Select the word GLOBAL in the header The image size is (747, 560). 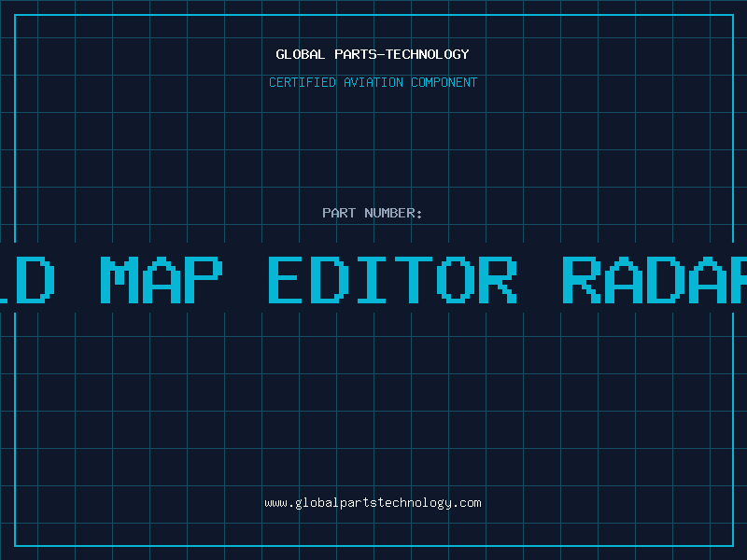tap(300, 54)
